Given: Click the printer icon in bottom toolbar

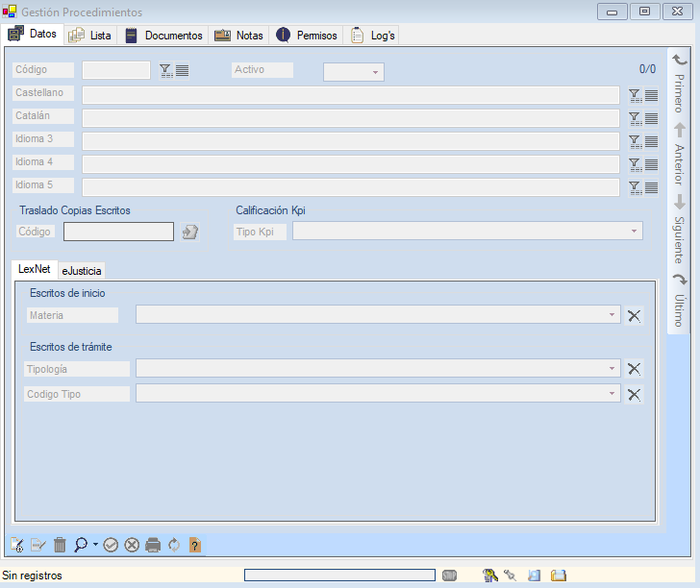Looking at the screenshot, I should coord(153,545).
